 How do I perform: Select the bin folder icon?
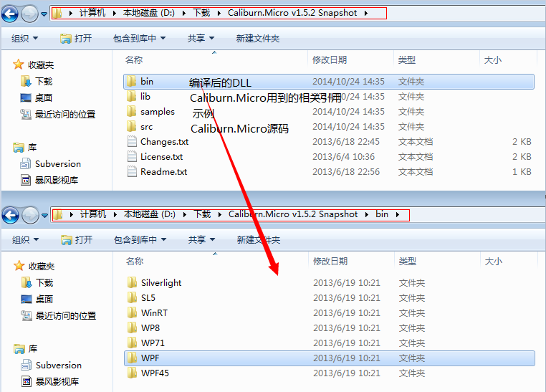(x=132, y=82)
